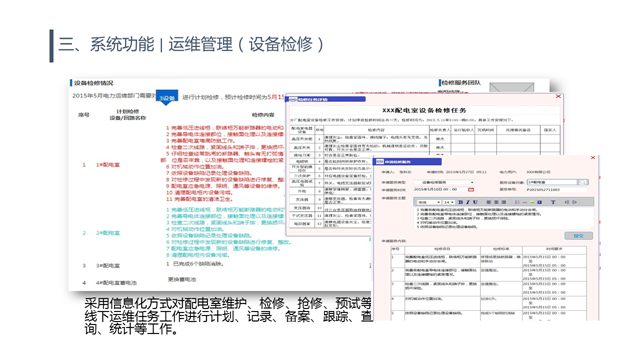Click the 设备检修情况 section heading
This screenshot has height=360, width=640.
tap(94, 83)
